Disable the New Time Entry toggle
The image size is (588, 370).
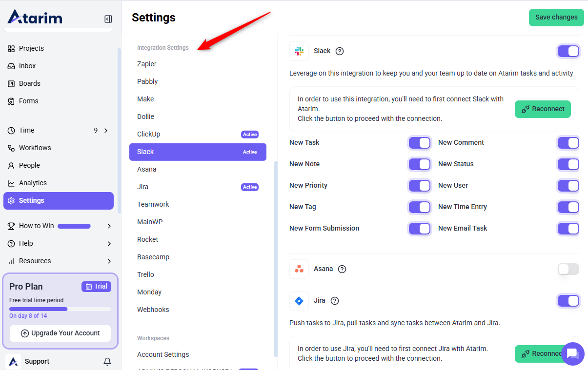pyautogui.click(x=568, y=207)
